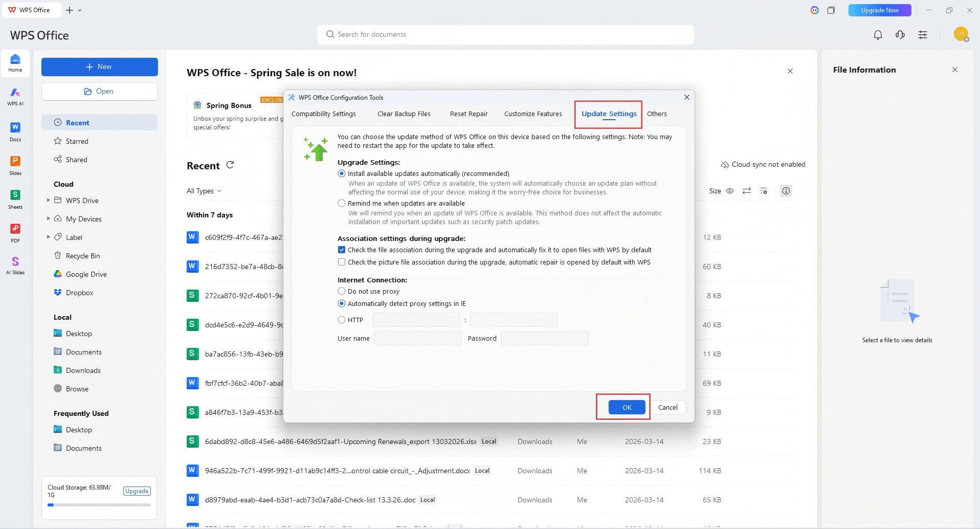
Task: Open the Recycle Bin
Action: 83,256
